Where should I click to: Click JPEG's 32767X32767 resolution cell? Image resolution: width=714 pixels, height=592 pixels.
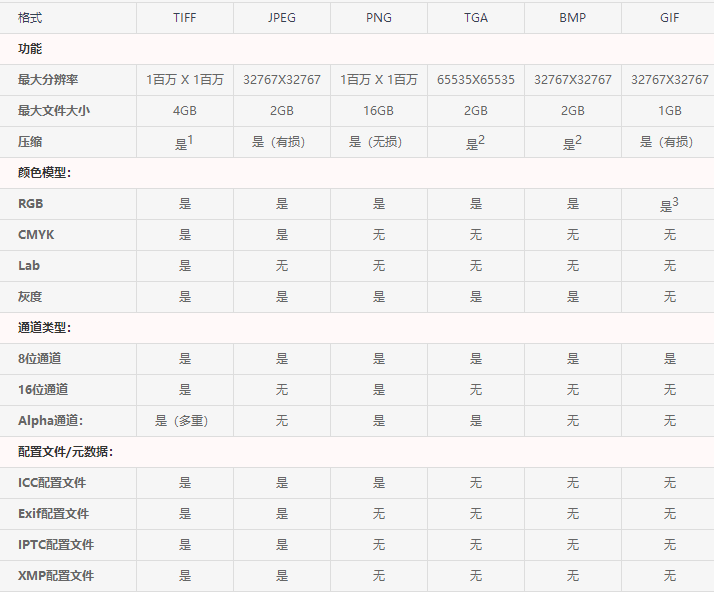(281, 80)
